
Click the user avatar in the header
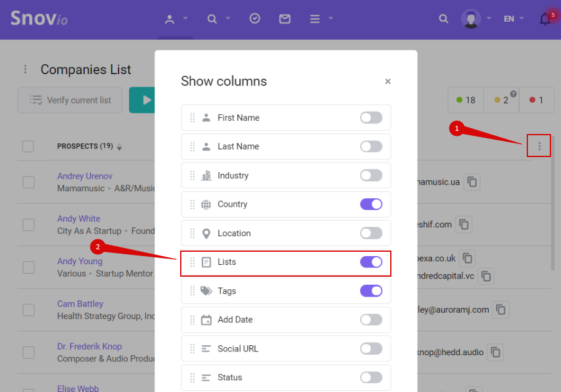(471, 19)
